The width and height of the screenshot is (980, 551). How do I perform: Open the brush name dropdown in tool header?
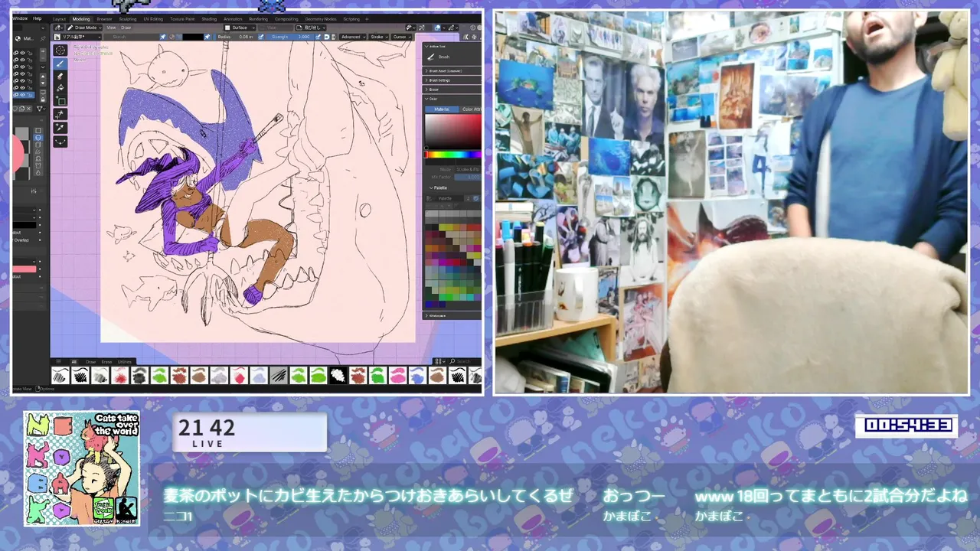[77, 37]
